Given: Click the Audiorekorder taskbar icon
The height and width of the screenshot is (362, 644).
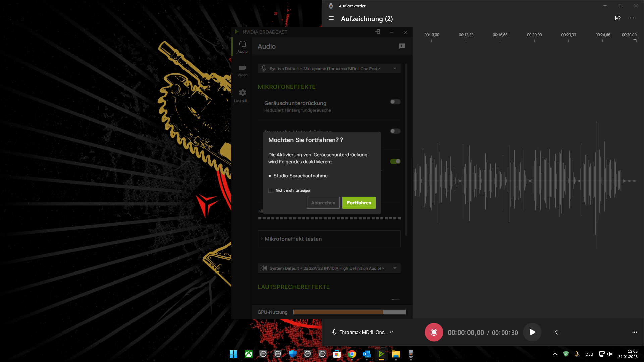Looking at the screenshot, I should [411, 354].
